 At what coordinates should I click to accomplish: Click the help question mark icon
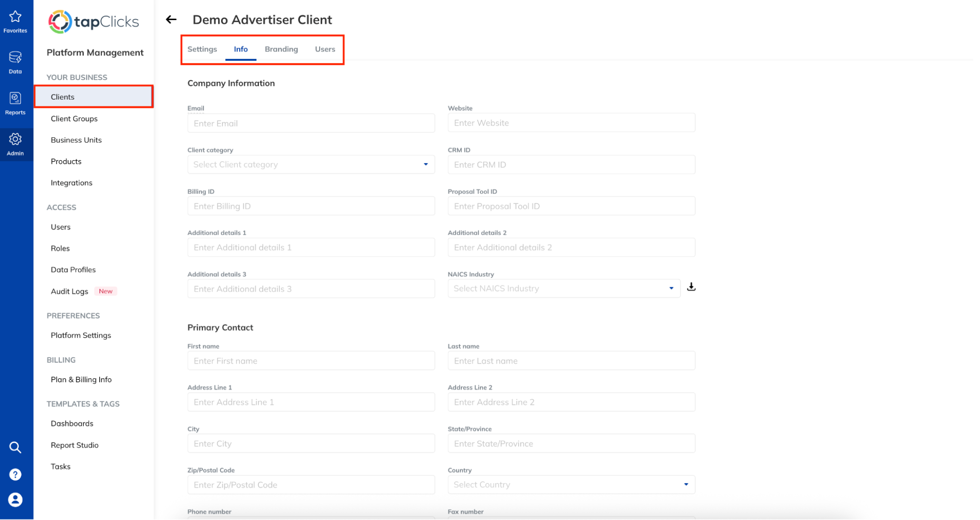point(15,474)
